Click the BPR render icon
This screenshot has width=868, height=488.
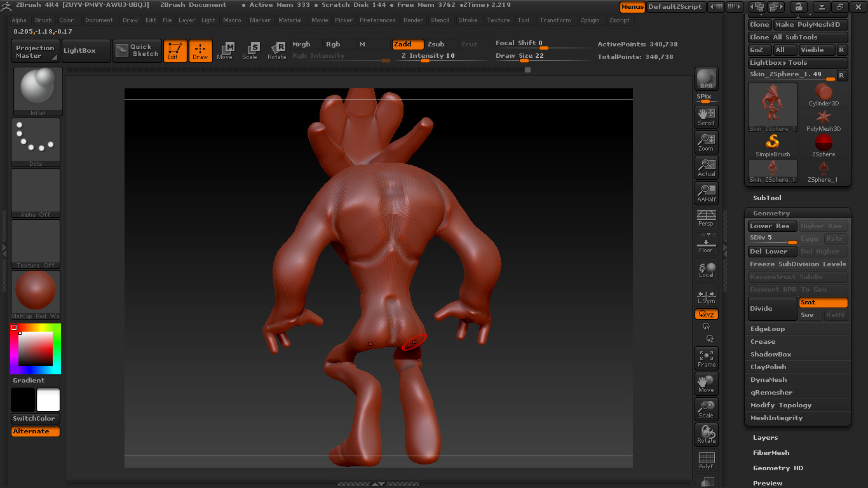pyautogui.click(x=706, y=79)
